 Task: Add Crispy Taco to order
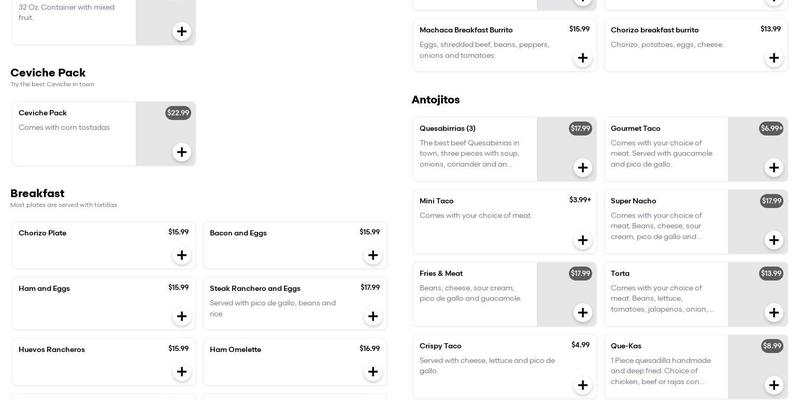(x=583, y=385)
